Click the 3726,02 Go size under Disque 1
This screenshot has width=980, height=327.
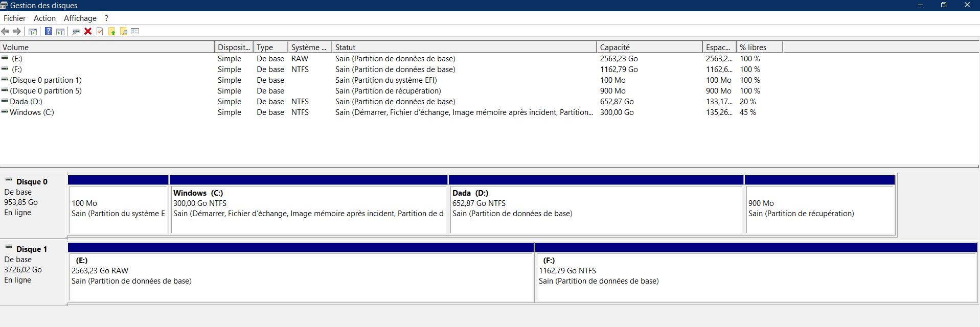click(23, 270)
